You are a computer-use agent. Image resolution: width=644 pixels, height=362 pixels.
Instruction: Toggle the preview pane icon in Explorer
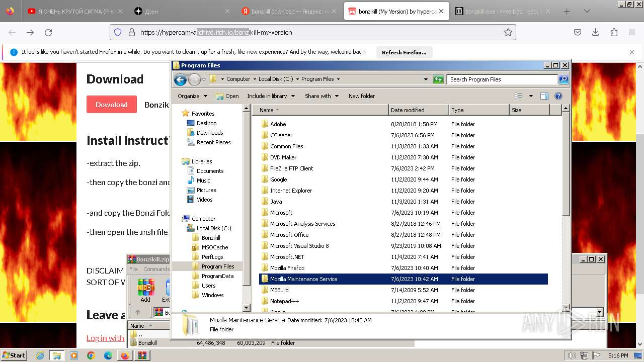tap(544, 96)
